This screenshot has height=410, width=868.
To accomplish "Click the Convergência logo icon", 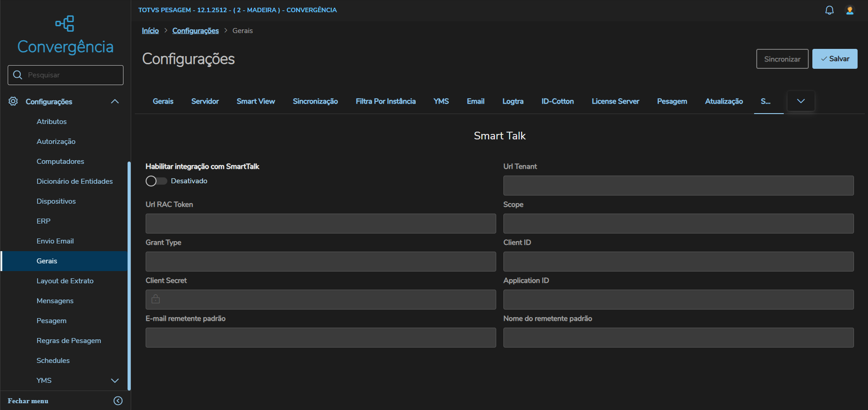I will pyautogui.click(x=65, y=24).
